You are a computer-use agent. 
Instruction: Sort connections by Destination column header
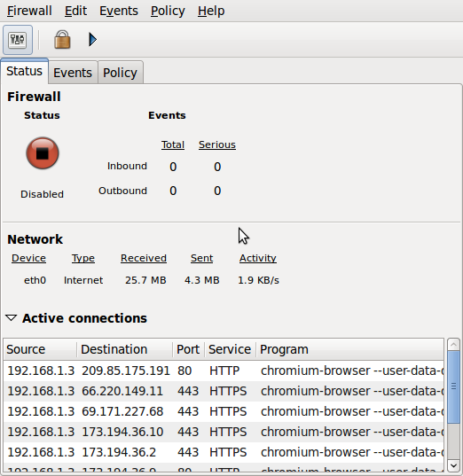tap(124, 349)
